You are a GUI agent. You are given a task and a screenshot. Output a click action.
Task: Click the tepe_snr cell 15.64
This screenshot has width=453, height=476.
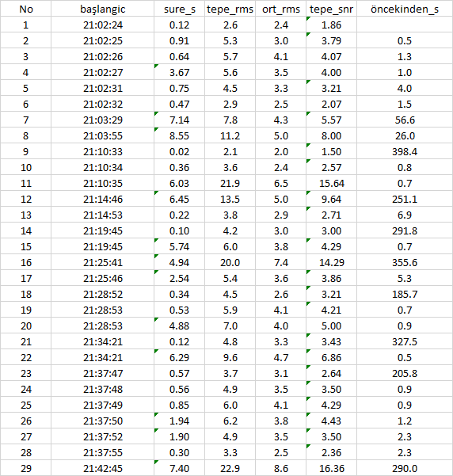[x=331, y=184]
